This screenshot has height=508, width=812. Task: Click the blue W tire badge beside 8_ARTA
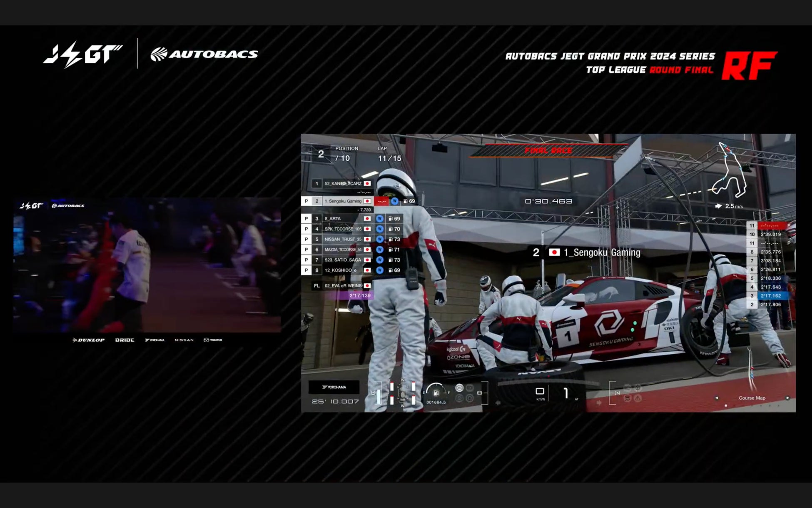pos(379,218)
